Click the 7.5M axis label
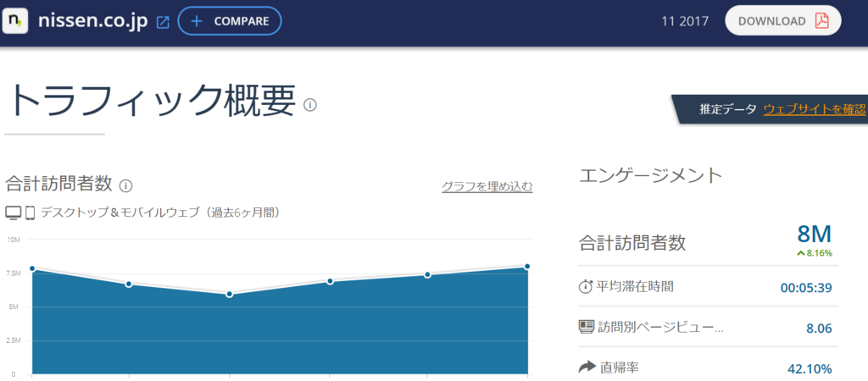 (x=14, y=273)
